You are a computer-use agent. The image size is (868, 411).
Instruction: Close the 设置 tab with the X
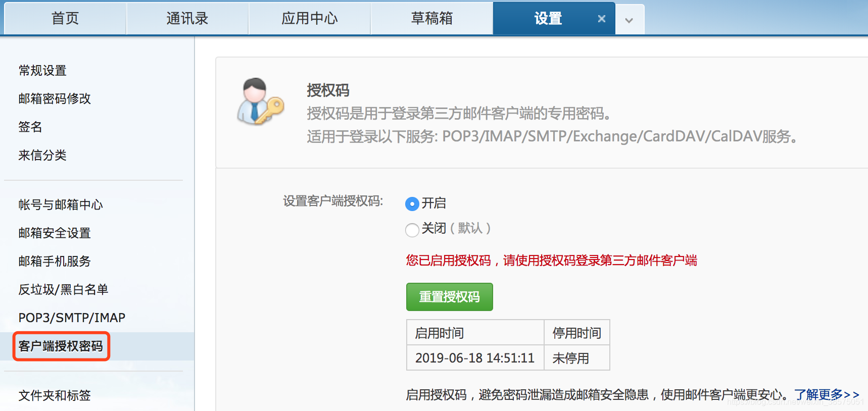coord(601,19)
